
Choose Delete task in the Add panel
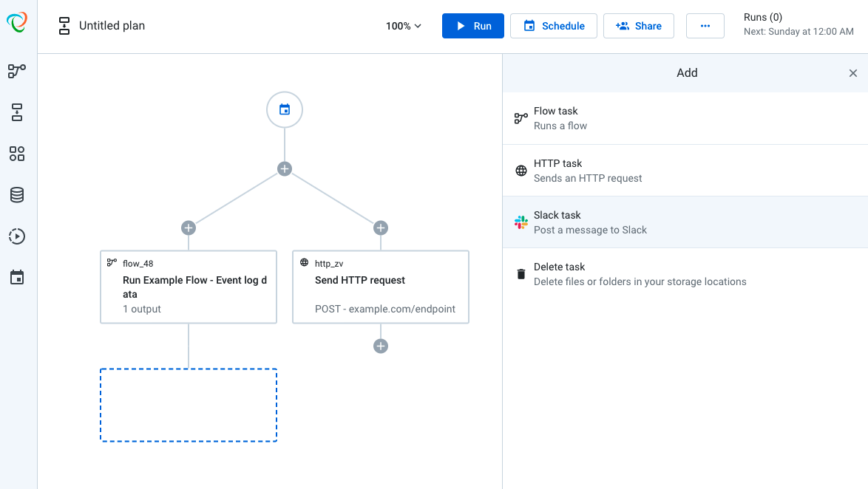(x=686, y=273)
